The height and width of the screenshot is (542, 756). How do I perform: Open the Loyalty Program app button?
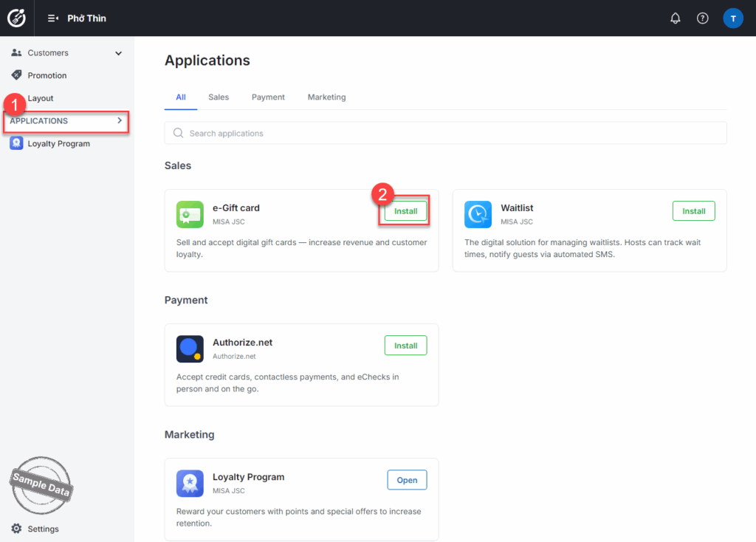point(407,480)
